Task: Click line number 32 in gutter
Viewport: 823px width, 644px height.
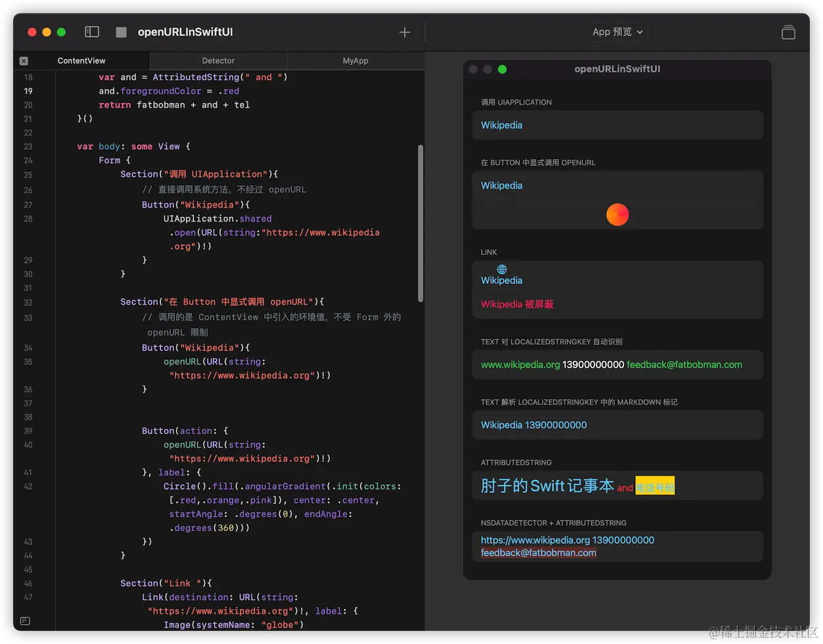Action: pos(28,302)
